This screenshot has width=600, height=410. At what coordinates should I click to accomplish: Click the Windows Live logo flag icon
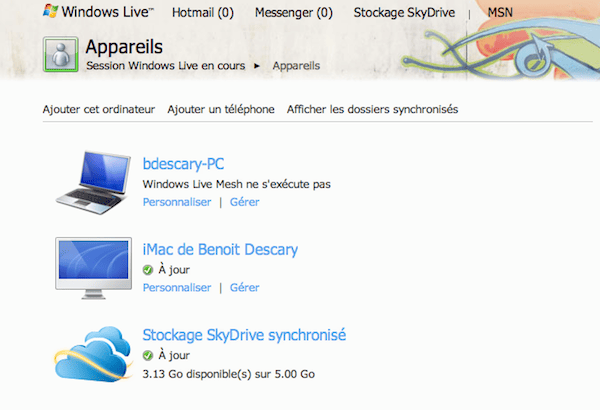pyautogui.click(x=52, y=14)
